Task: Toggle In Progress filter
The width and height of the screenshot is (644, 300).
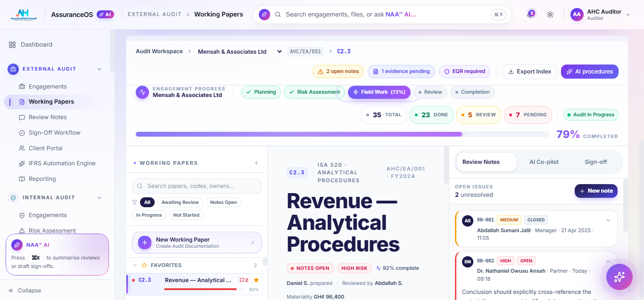Action: point(149,215)
